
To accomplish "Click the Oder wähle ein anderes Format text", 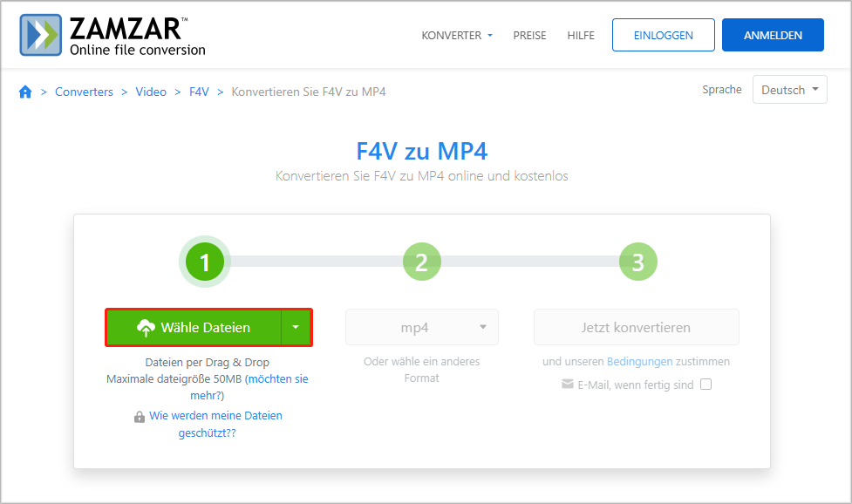I will point(422,370).
